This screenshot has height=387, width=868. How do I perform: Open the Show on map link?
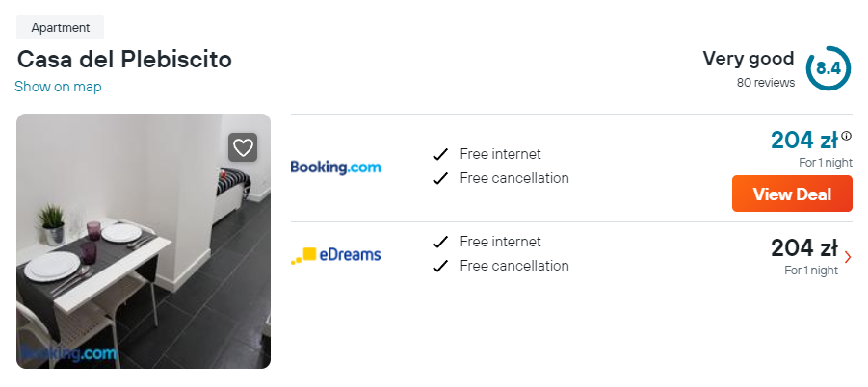58,87
